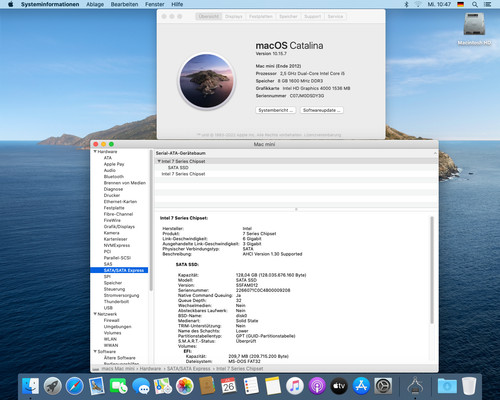Select Ethernet-Karten in sidebar
Image resolution: width=500 pixels, height=400 pixels.
click(120, 202)
